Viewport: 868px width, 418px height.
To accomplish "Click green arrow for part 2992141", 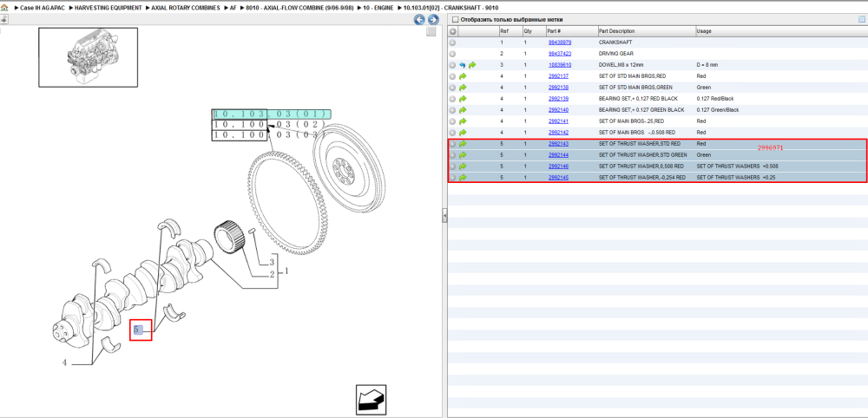I will coord(463,121).
